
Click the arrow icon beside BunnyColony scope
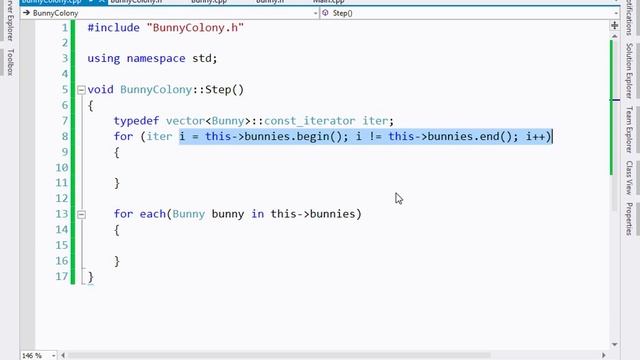(x=27, y=13)
